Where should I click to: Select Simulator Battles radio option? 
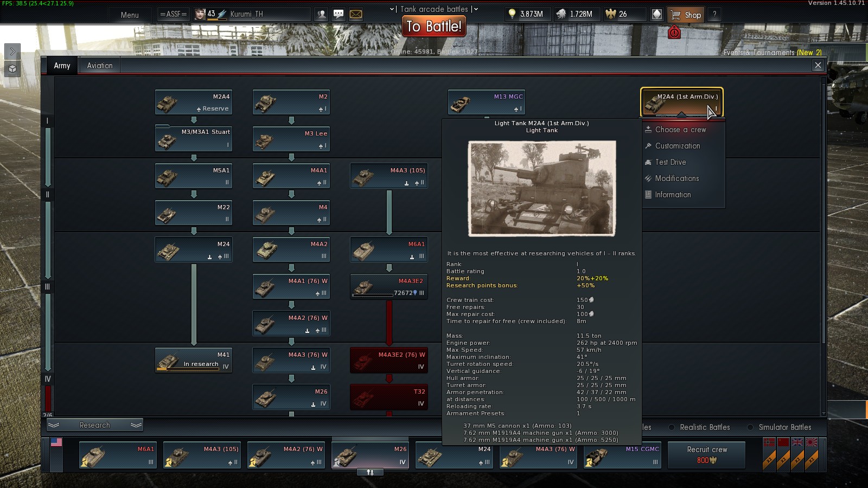tap(780, 427)
